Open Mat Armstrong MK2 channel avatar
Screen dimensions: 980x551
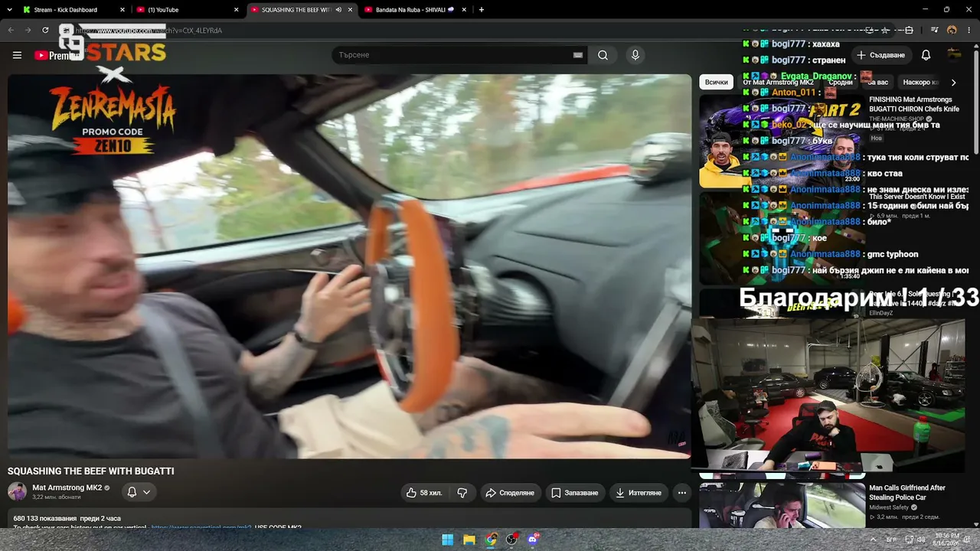(17, 491)
